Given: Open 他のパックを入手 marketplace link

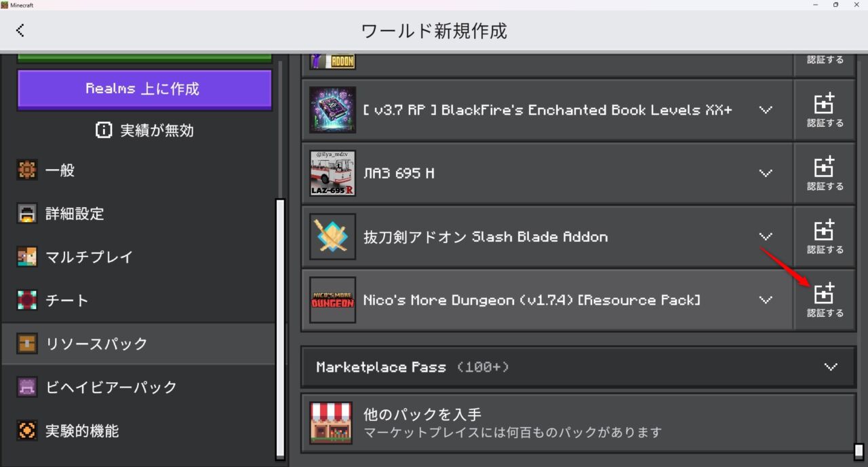Looking at the screenshot, I should click(578, 422).
